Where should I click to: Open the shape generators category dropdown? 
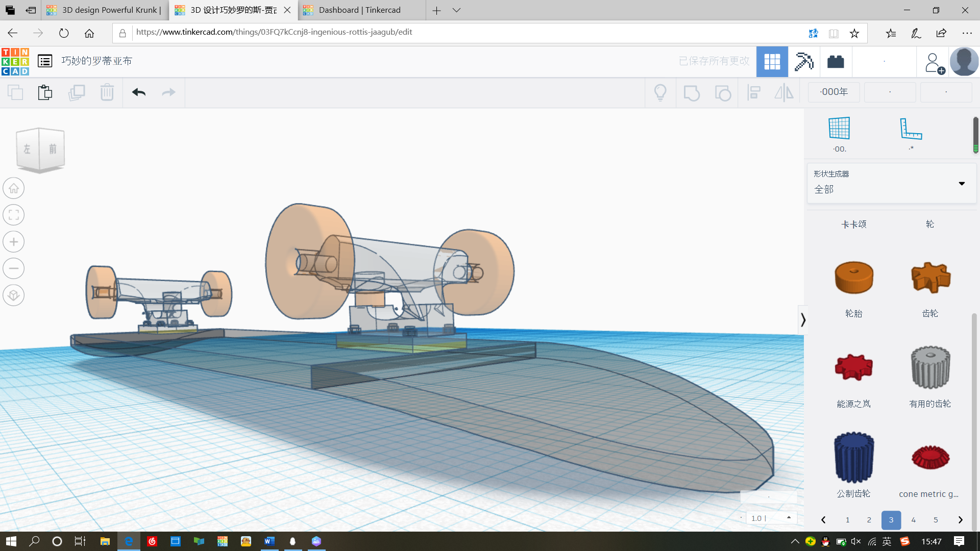pos(891,183)
